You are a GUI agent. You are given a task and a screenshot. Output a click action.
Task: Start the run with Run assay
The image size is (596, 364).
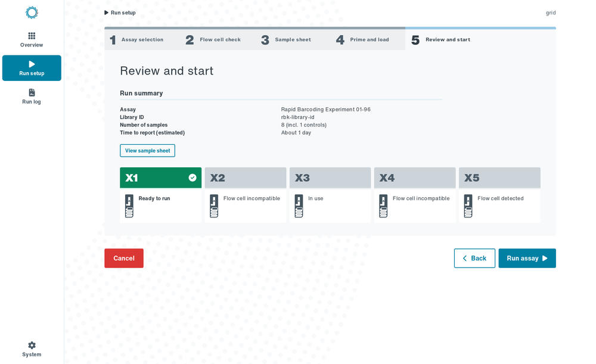tap(527, 258)
